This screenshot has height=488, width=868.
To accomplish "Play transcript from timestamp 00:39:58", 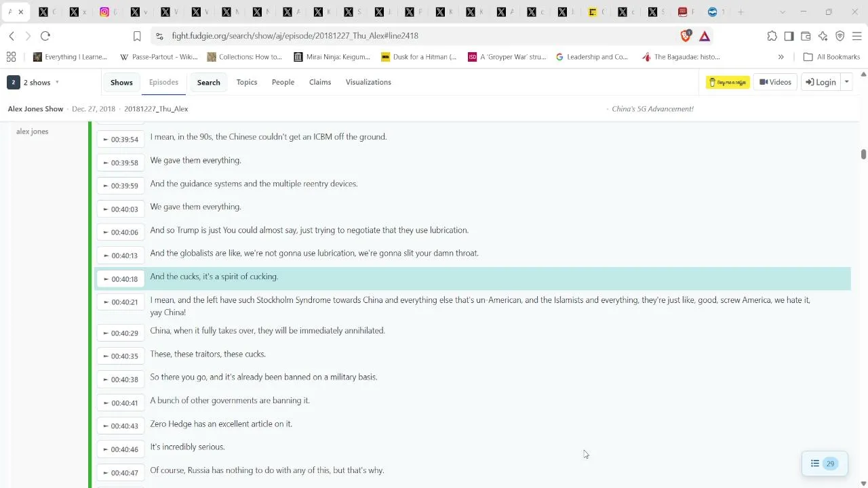I will tap(121, 163).
